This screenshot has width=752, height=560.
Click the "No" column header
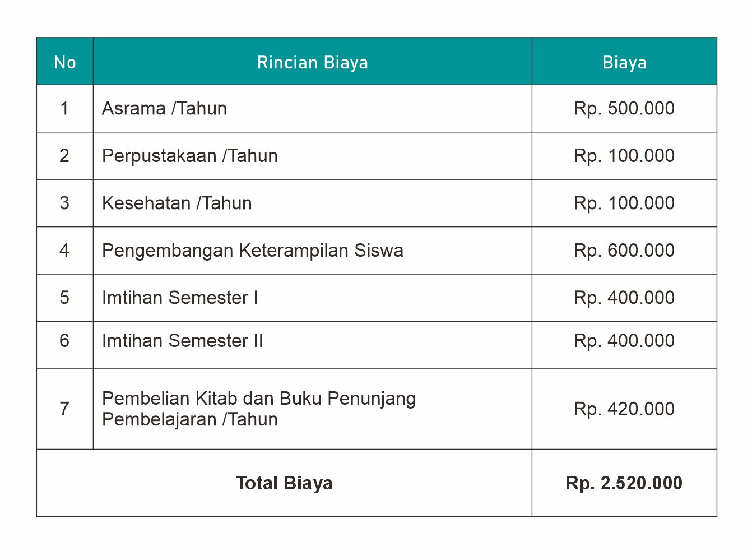(x=65, y=62)
